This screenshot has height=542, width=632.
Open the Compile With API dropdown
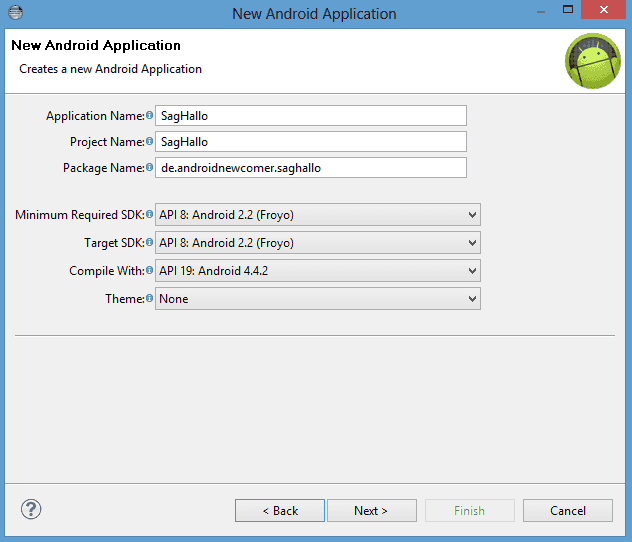pos(318,271)
